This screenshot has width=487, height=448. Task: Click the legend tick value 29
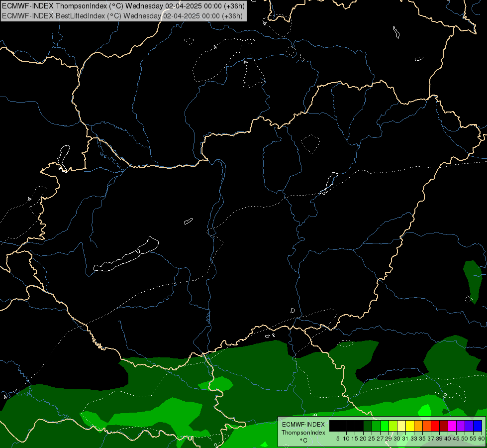389,439
